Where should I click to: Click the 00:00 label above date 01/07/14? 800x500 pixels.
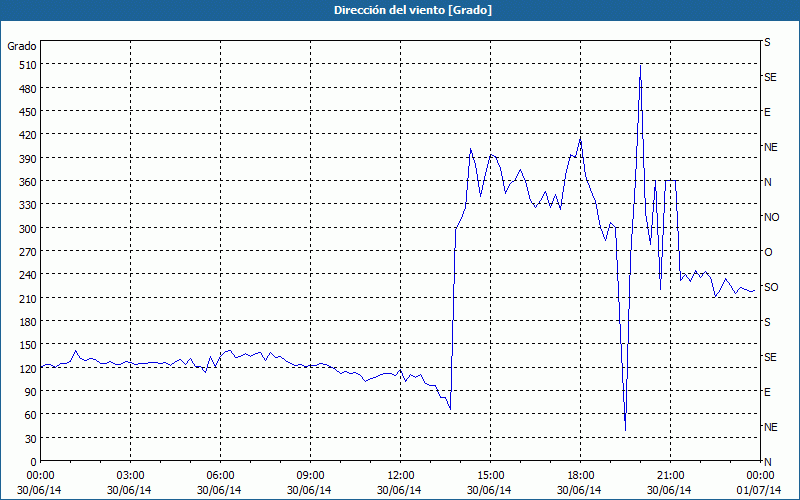[x=760, y=476]
